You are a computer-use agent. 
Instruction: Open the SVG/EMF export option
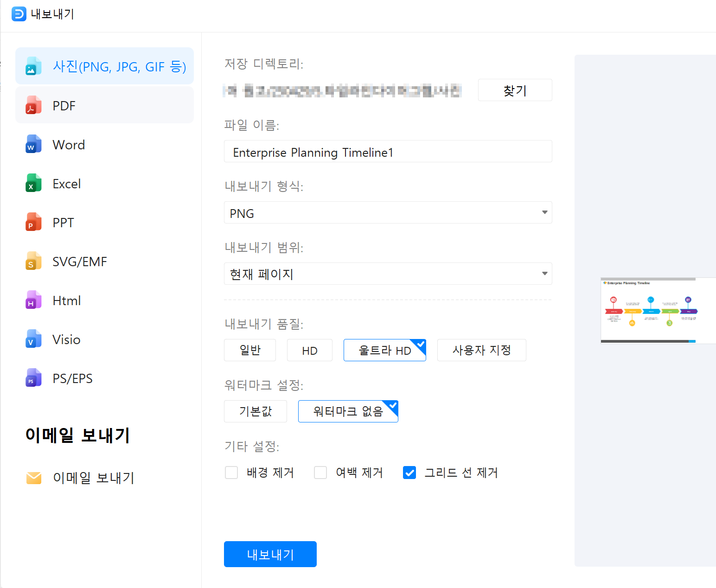click(80, 262)
